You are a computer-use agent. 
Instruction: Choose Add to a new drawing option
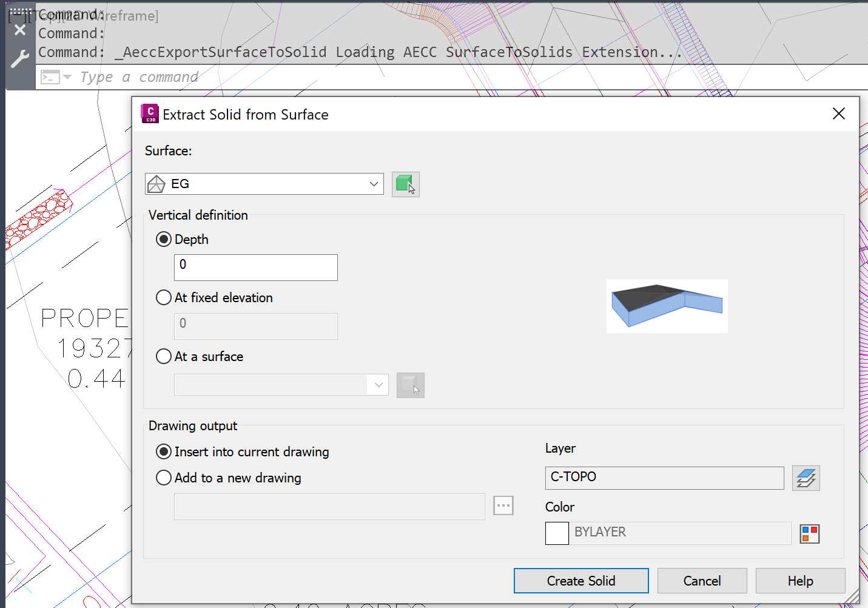point(163,478)
